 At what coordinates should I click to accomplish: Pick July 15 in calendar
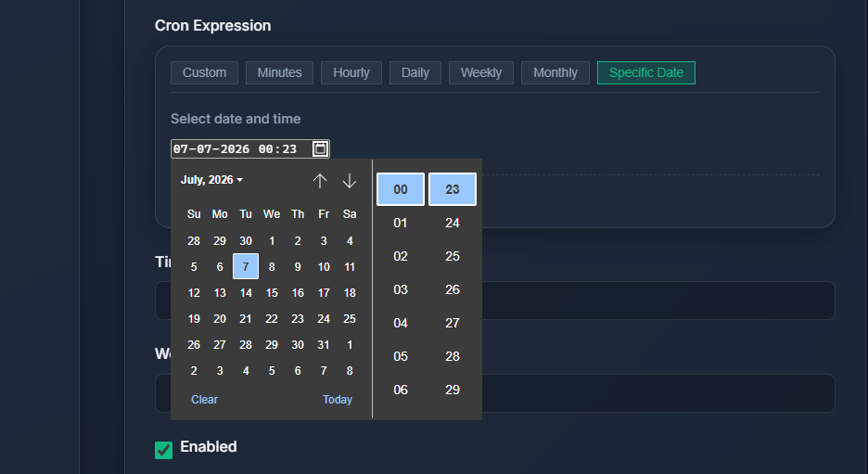pyautogui.click(x=272, y=292)
